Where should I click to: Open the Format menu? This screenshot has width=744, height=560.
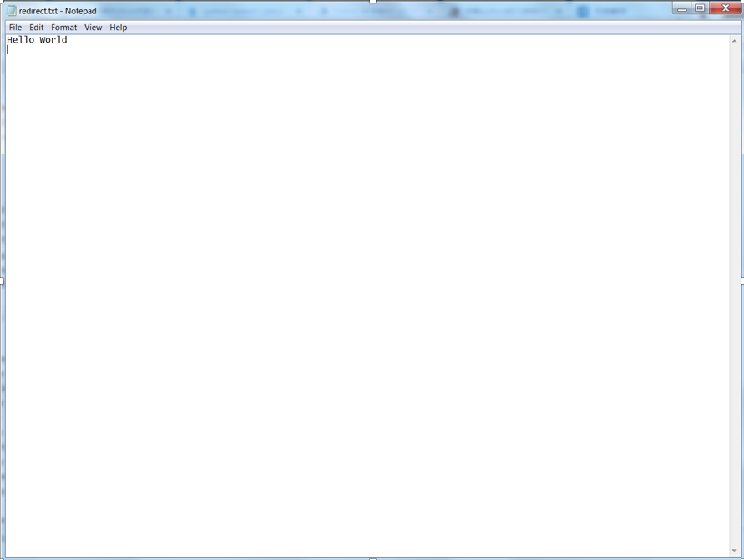tap(63, 28)
